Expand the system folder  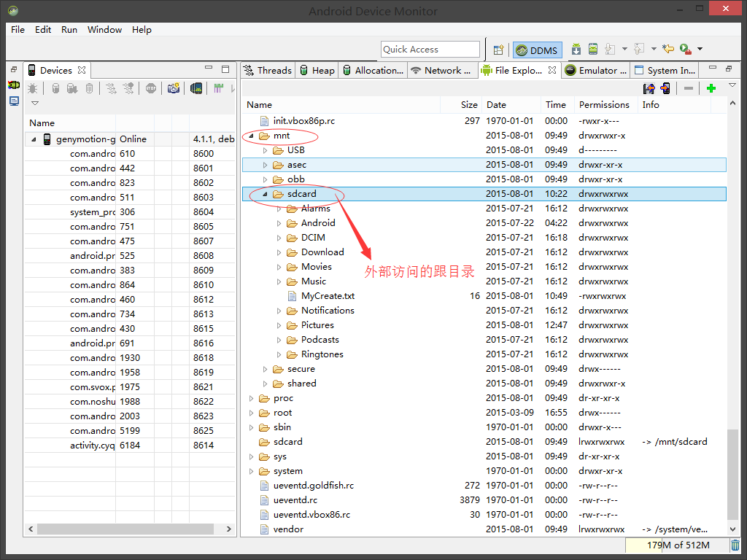(251, 472)
